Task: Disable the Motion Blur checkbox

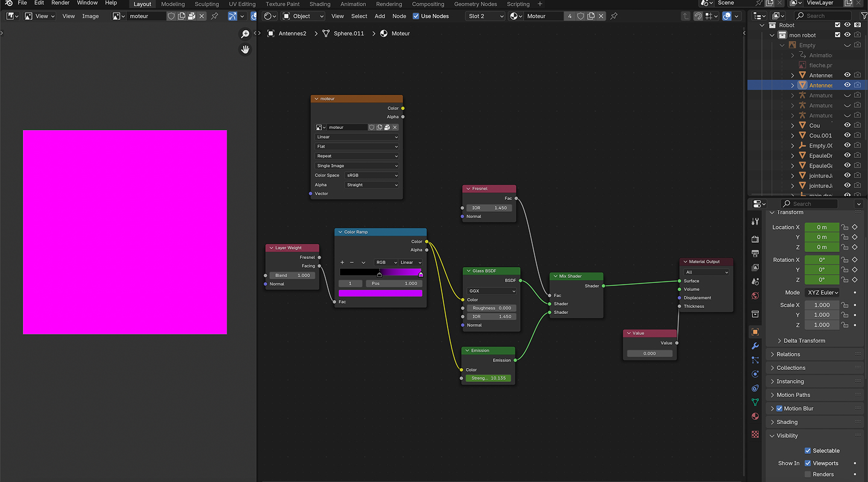Action: click(x=779, y=408)
